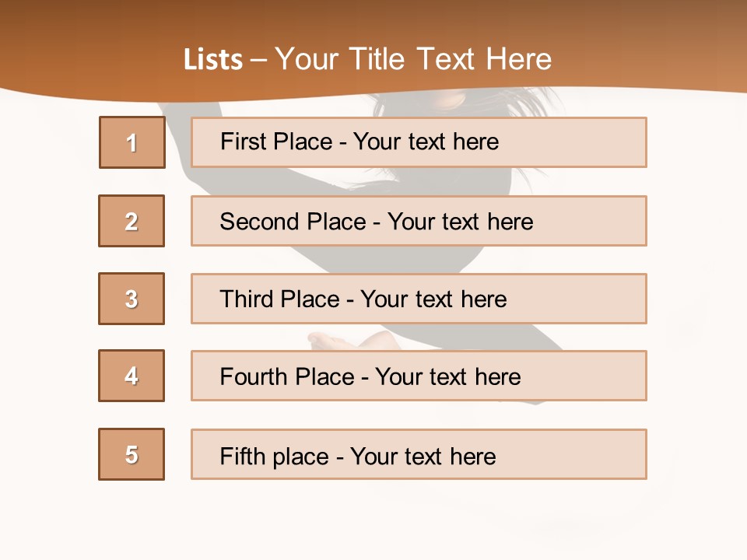
Task: Click the number 5 square
Action: pos(132,454)
